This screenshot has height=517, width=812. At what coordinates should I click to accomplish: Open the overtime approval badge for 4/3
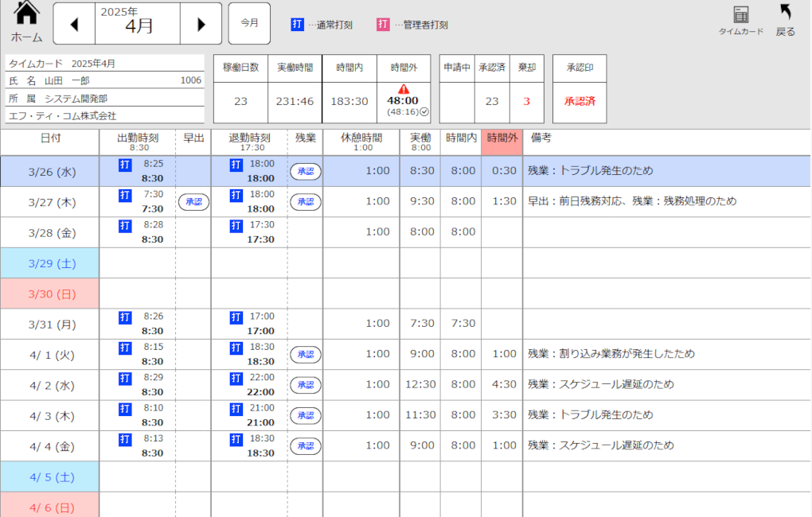pos(306,415)
